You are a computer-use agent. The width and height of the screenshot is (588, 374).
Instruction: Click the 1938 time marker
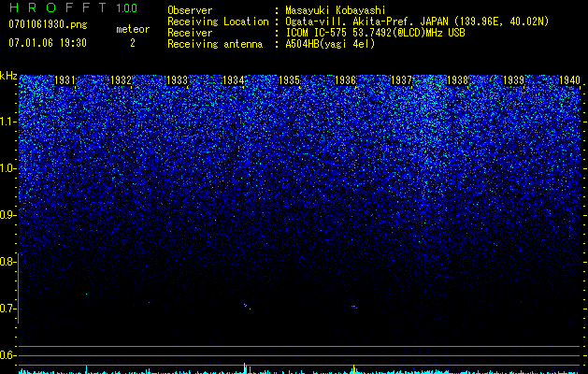(457, 80)
